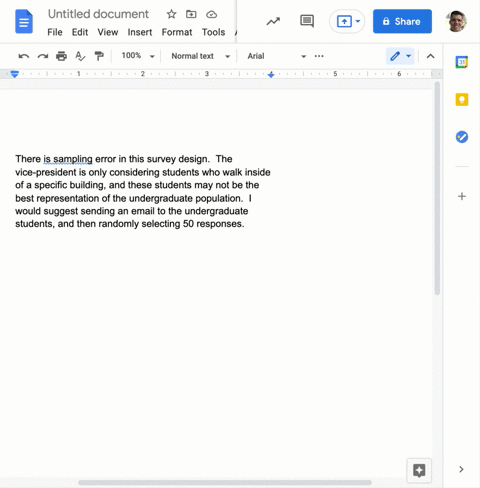Click the Redo arrow icon

(x=43, y=56)
